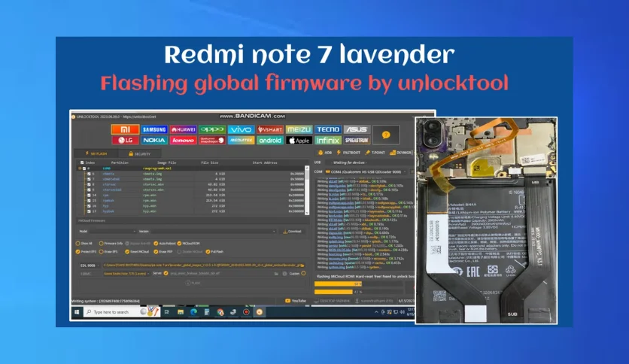This screenshot has width=629, height=364.
Task: Select the Apple brand button
Action: pos(299,141)
